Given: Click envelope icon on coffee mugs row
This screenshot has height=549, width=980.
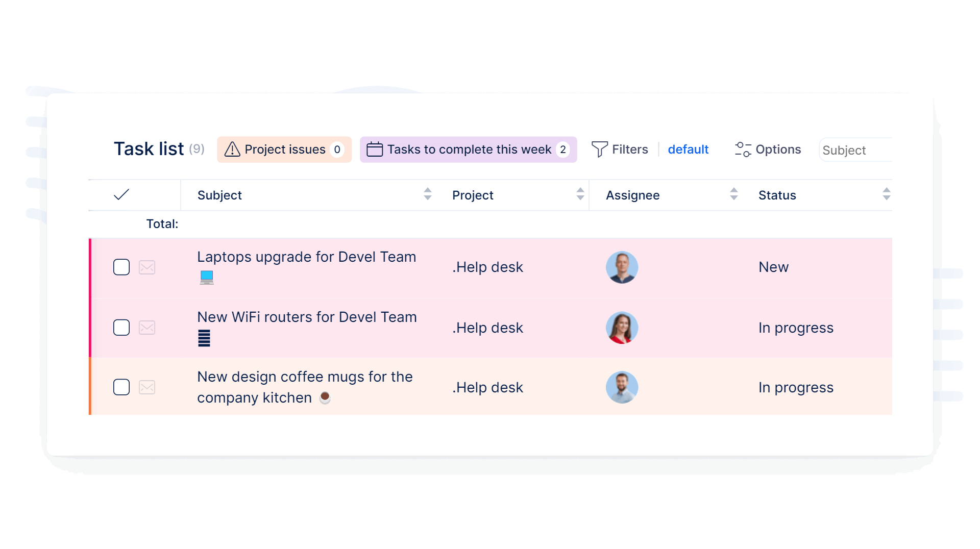Looking at the screenshot, I should click(147, 387).
